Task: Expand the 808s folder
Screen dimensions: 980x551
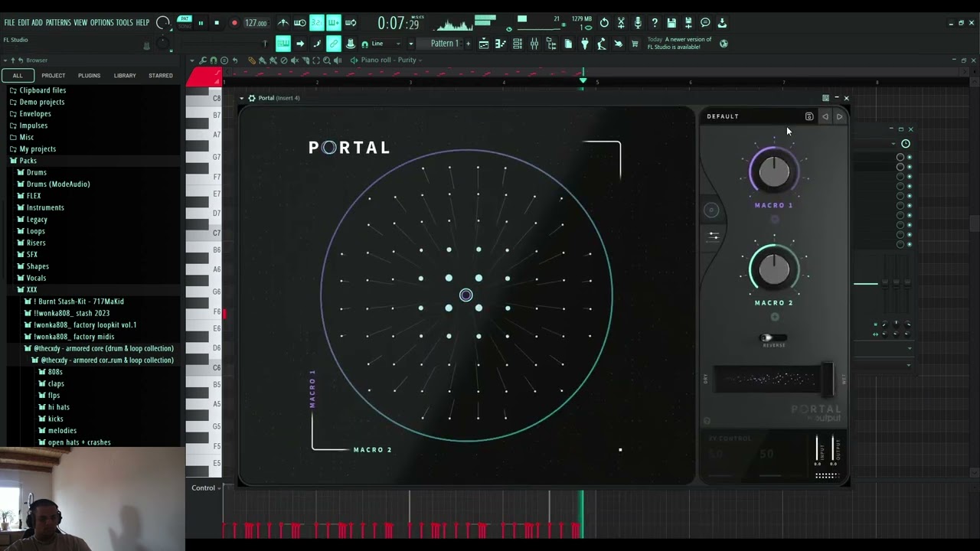Action: click(55, 372)
